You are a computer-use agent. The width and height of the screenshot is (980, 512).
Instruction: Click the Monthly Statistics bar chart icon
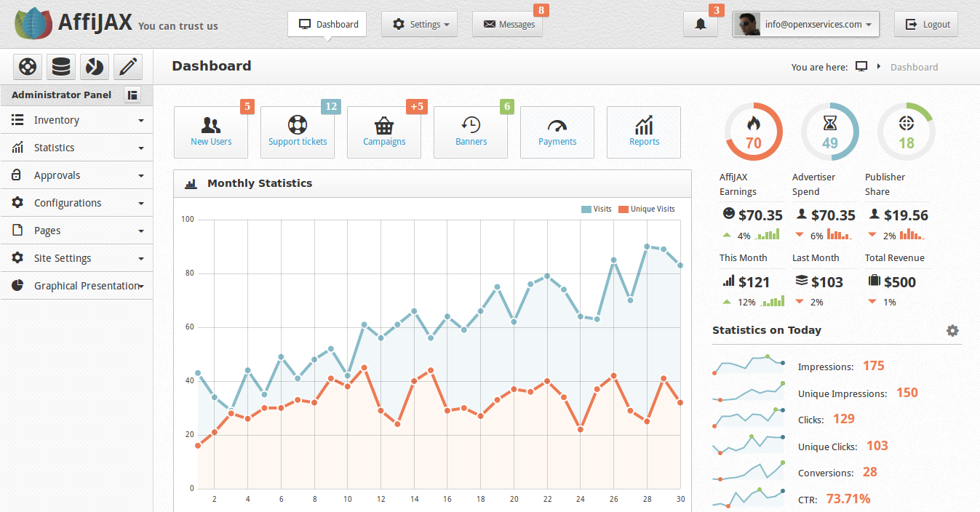(191, 184)
